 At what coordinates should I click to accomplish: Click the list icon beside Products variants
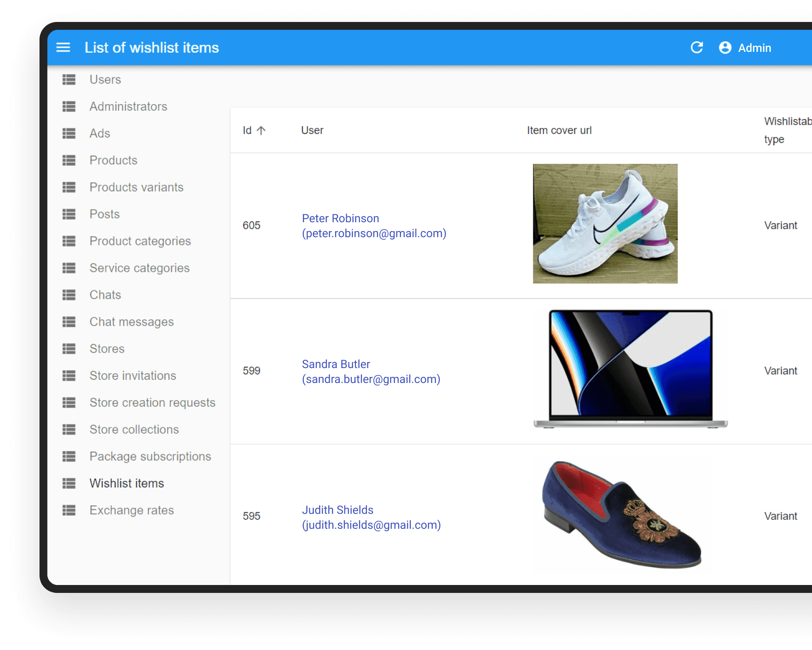(69, 187)
